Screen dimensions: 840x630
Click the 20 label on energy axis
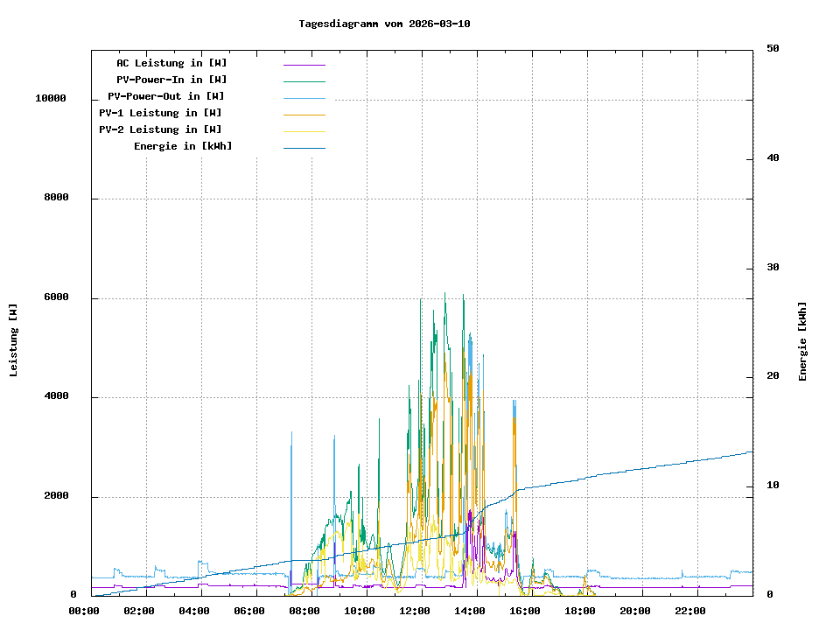pyautogui.click(x=773, y=376)
